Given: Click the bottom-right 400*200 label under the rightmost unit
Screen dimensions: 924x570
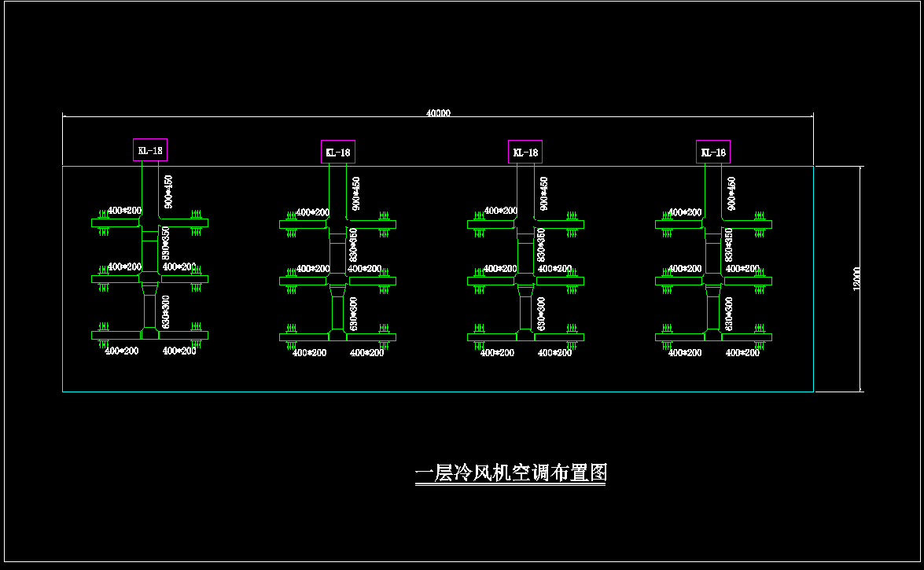Looking at the screenshot, I should [x=742, y=352].
